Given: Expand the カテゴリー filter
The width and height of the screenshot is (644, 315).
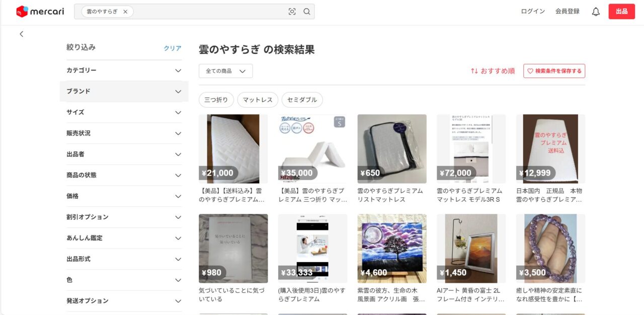Looking at the screenshot, I should click(124, 70).
